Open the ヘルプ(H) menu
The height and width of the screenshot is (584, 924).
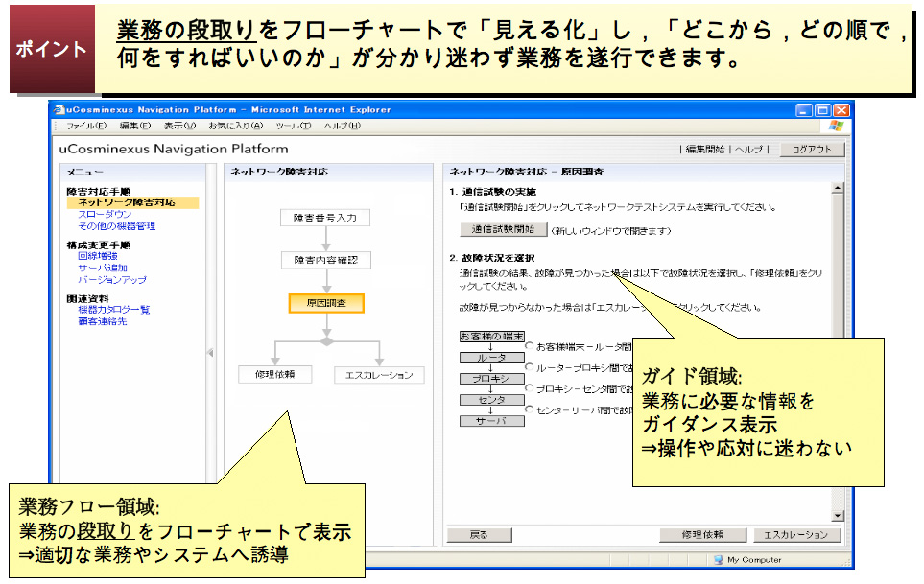[342, 126]
